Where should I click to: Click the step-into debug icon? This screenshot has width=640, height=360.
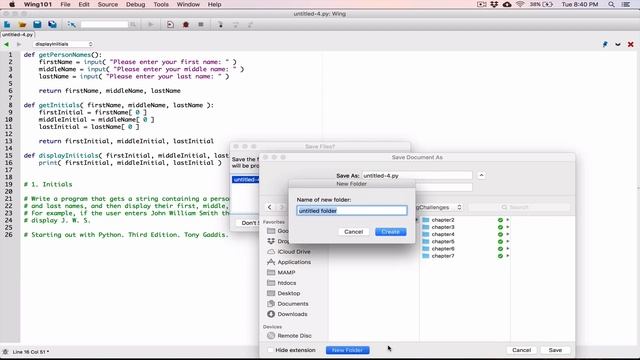pos(220,24)
